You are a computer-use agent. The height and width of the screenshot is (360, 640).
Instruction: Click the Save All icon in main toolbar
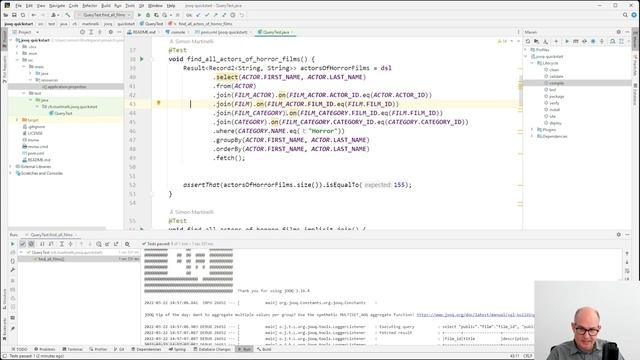14,15
